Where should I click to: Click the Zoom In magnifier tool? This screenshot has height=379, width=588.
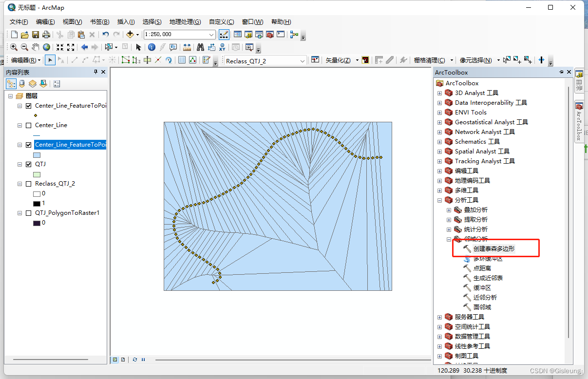14,47
